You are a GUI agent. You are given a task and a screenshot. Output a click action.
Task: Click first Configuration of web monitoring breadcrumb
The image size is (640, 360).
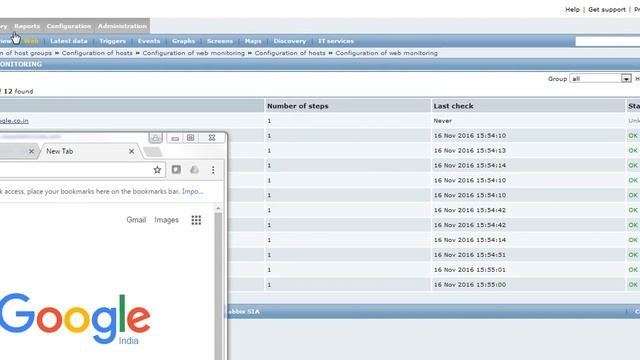click(193, 53)
